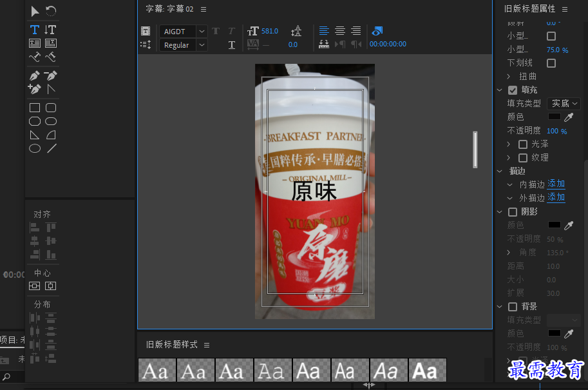Center title horizontally icon
Screen dimensions: 588x390
coord(51,286)
